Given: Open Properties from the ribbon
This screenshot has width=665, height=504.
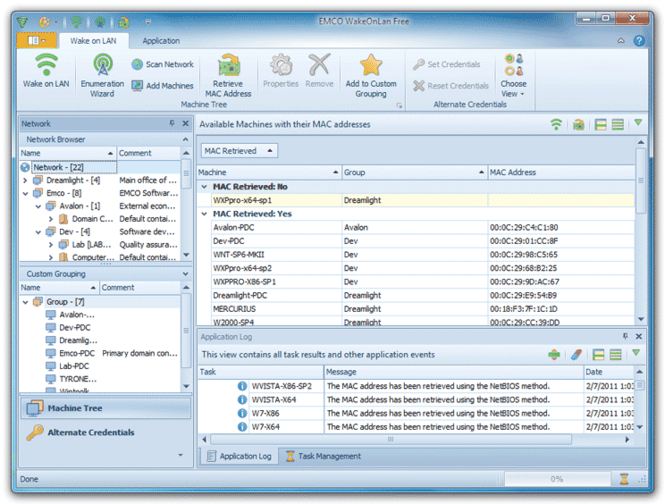Looking at the screenshot, I should [281, 71].
